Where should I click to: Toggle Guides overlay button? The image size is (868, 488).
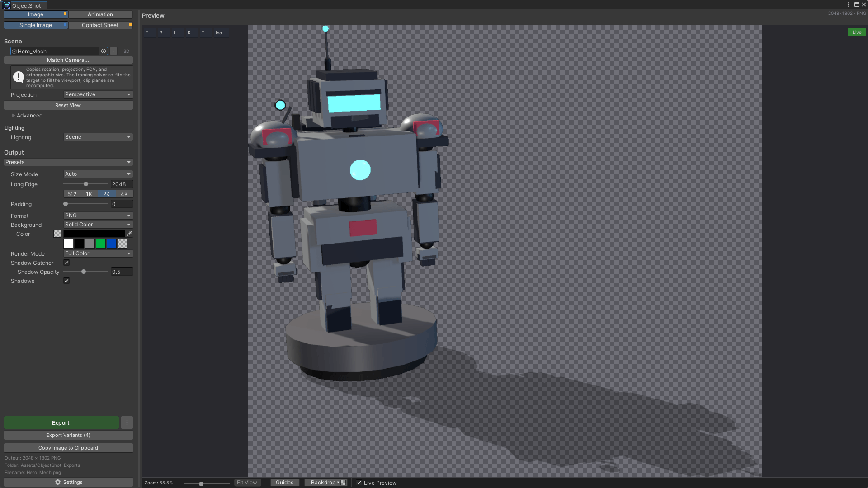click(285, 483)
